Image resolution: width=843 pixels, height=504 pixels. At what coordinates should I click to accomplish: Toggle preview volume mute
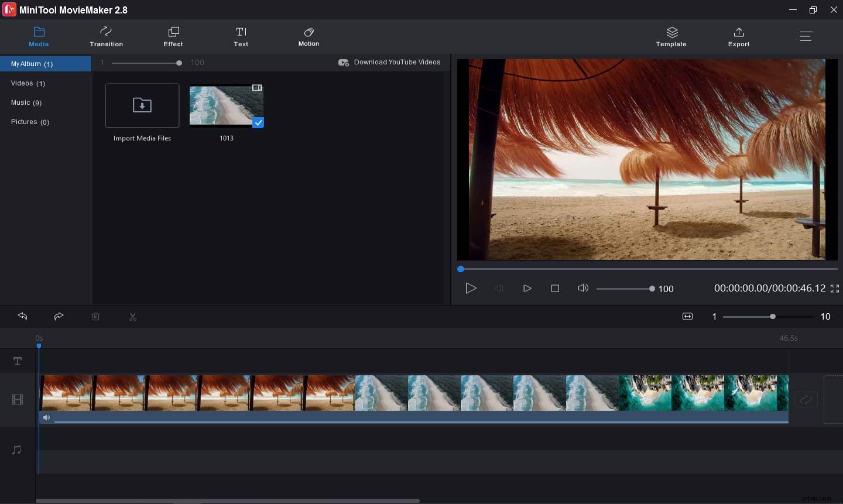[583, 288]
